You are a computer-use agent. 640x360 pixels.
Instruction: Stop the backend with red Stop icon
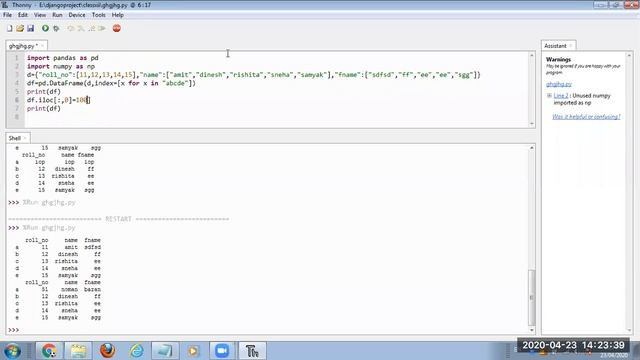(x=117, y=28)
